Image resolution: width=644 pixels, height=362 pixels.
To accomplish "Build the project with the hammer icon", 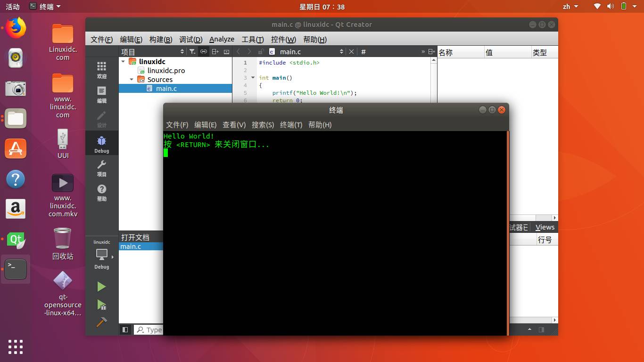I will (x=101, y=322).
